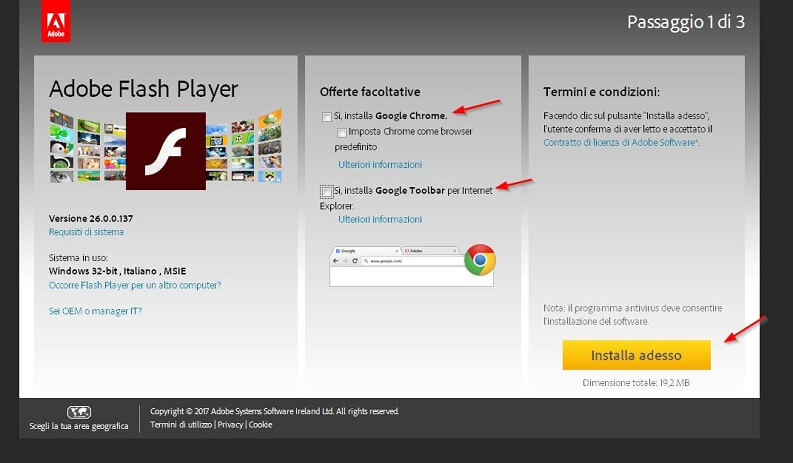This screenshot has width=793, height=463.
Task: Click "Windows 32-bit, Italiano, MSIE" text
Action: click(x=117, y=271)
